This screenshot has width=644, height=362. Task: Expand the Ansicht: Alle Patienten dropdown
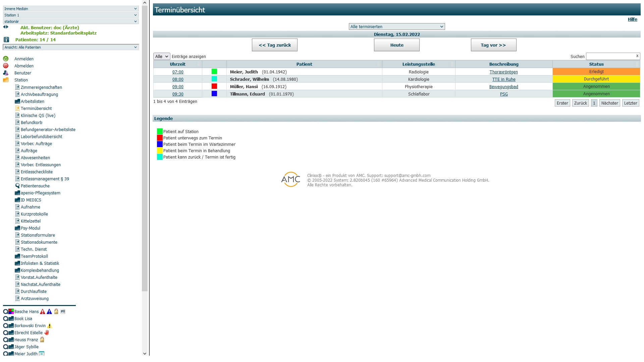point(71,47)
